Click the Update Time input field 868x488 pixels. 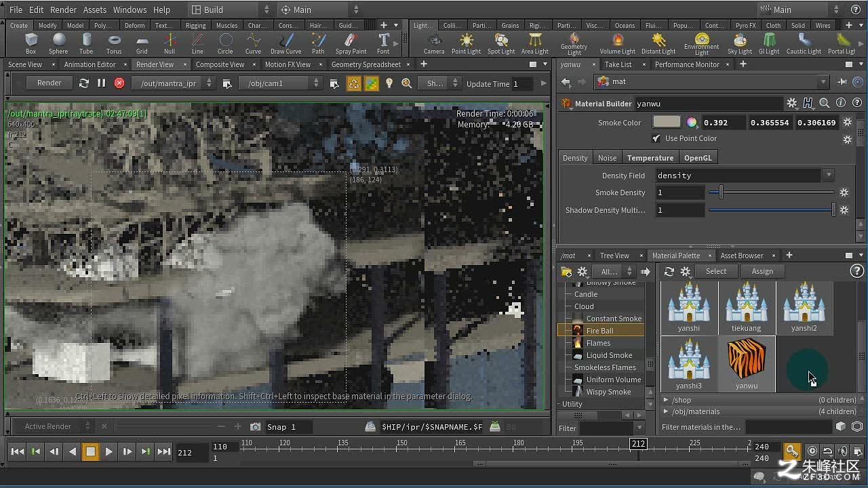[x=524, y=83]
